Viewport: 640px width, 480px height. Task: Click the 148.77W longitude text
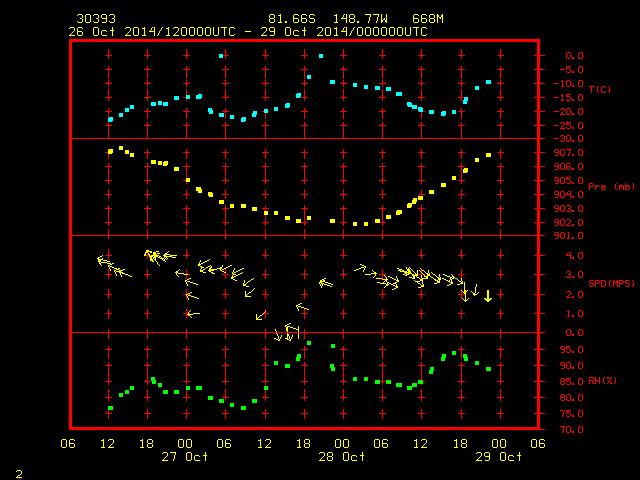coord(360,19)
